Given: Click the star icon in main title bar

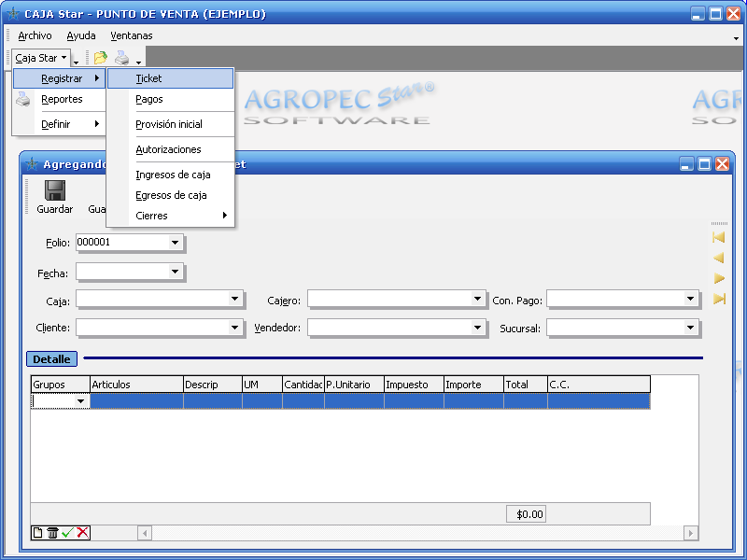Looking at the screenshot, I should 13,14.
